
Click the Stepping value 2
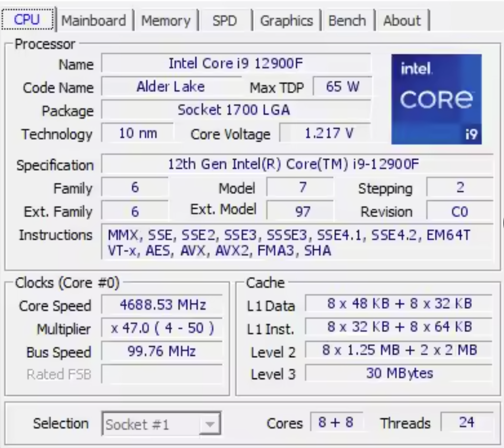(460, 187)
